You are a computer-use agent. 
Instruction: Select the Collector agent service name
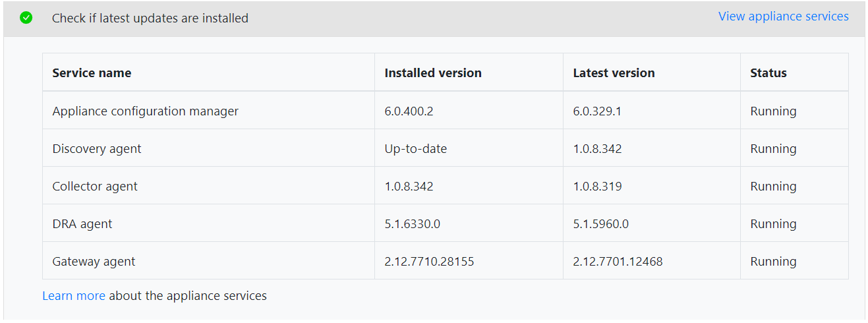coord(95,187)
